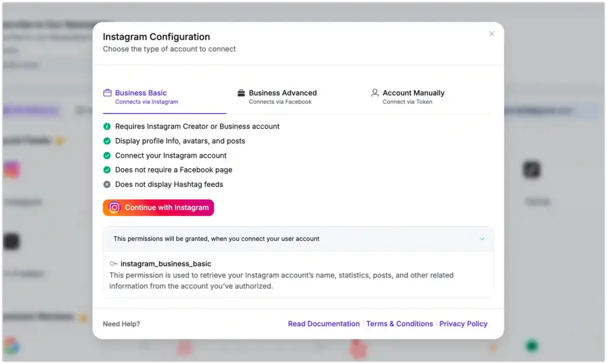The height and width of the screenshot is (364, 607).
Task: Click the Instagram logo inside the Continue button
Action: (x=114, y=207)
